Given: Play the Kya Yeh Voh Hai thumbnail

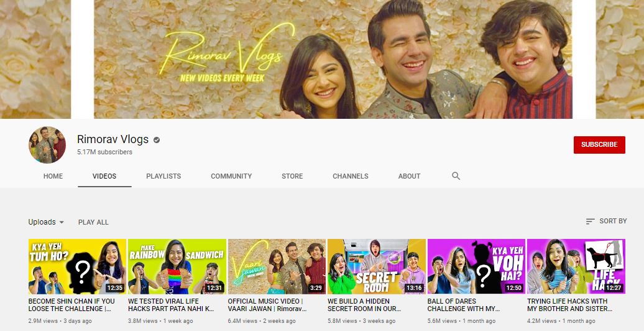Looking at the screenshot, I should tap(476, 266).
